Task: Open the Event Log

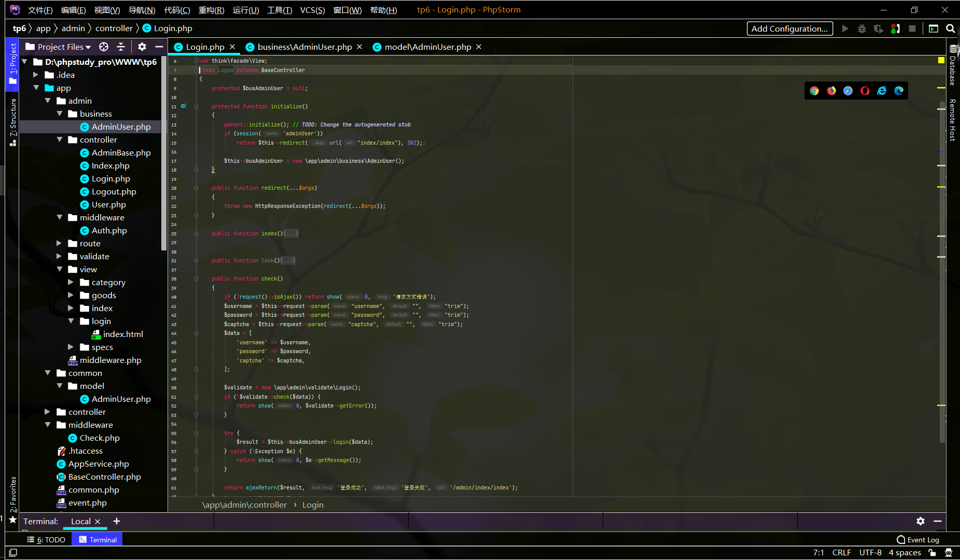Action: pyautogui.click(x=918, y=540)
